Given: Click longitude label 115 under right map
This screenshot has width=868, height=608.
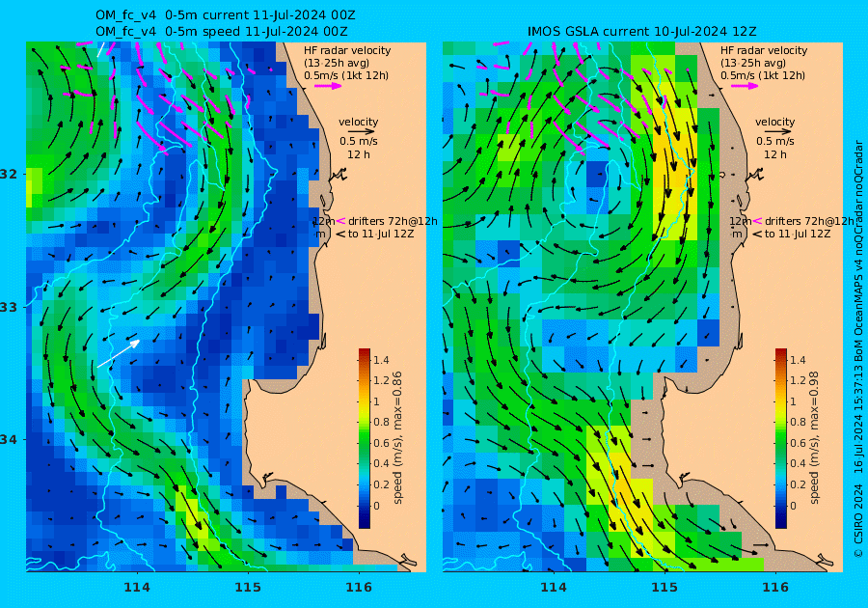Looking at the screenshot, I should point(665,587).
